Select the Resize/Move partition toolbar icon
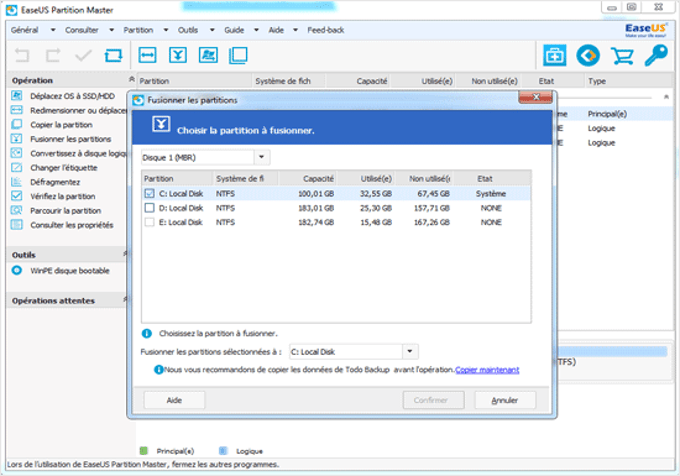680x476 pixels. [x=147, y=55]
